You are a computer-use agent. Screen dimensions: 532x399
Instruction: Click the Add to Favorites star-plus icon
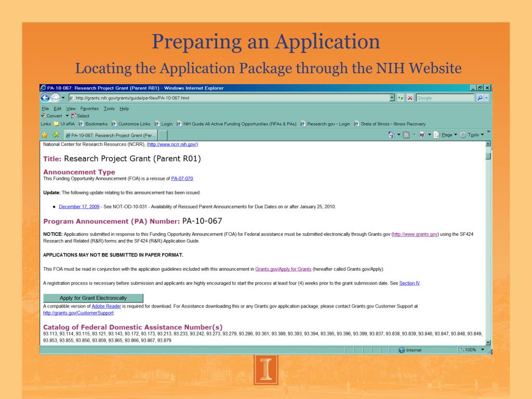(56, 135)
